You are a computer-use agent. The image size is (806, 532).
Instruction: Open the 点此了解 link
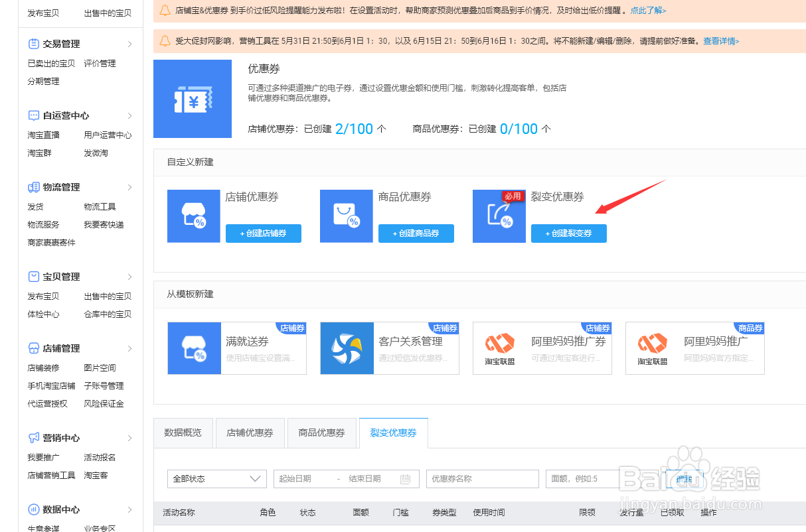coord(647,11)
